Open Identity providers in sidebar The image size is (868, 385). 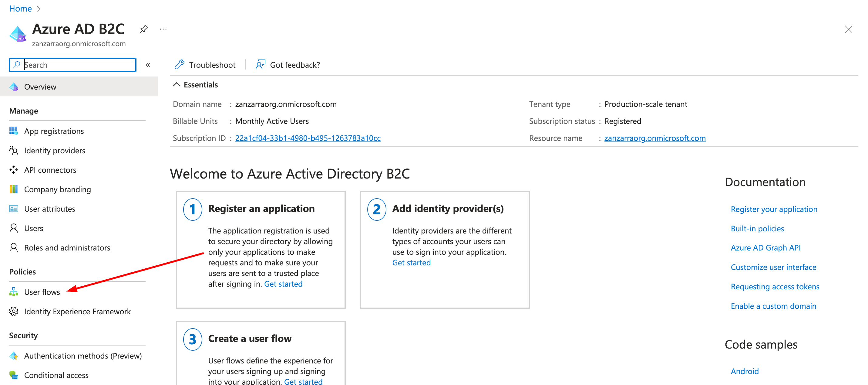55,151
